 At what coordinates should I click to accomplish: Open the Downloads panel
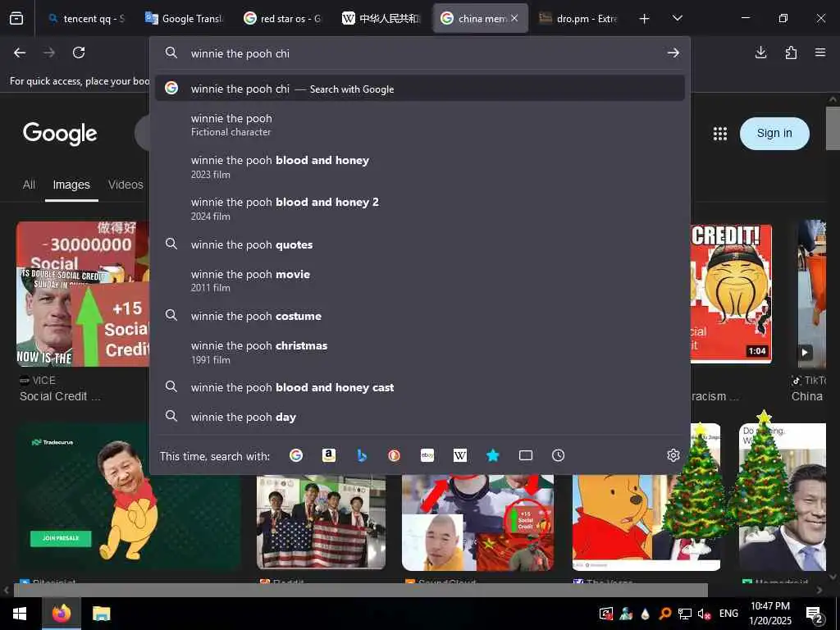pos(760,52)
